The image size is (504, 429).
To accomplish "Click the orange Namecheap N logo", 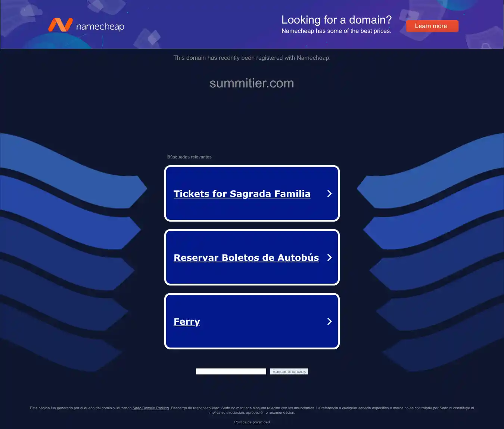I will [60, 25].
